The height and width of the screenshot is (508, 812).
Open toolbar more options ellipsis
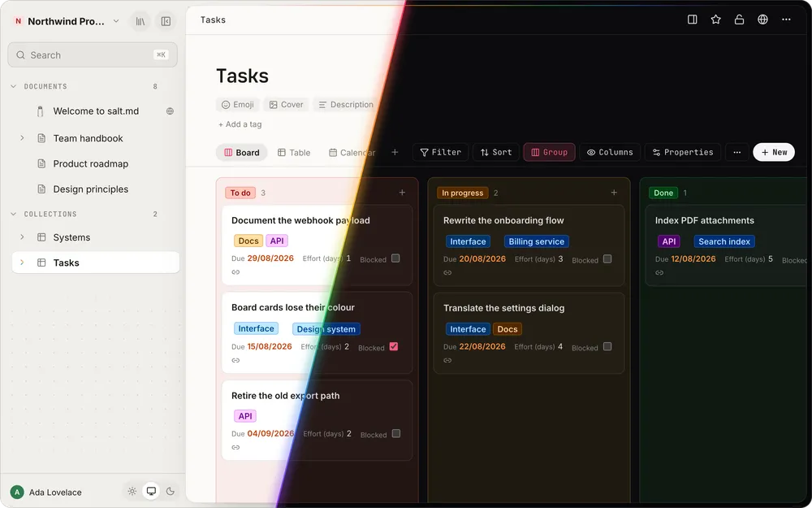[x=737, y=153]
